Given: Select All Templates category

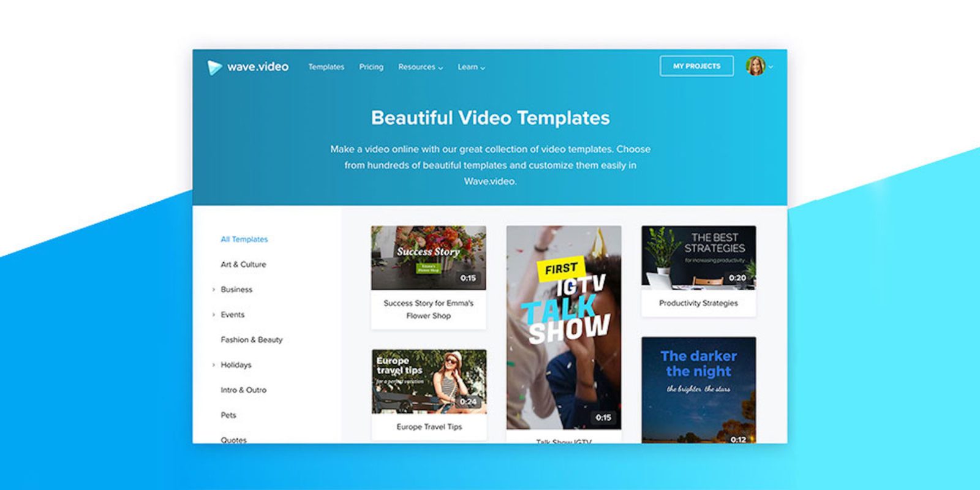Looking at the screenshot, I should tap(244, 239).
